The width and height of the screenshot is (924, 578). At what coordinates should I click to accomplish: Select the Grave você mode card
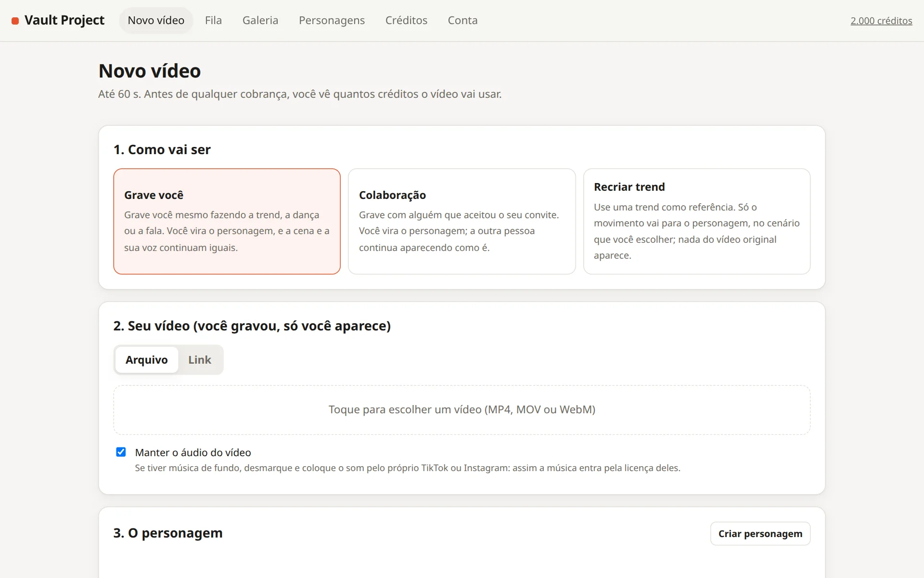pyautogui.click(x=227, y=221)
